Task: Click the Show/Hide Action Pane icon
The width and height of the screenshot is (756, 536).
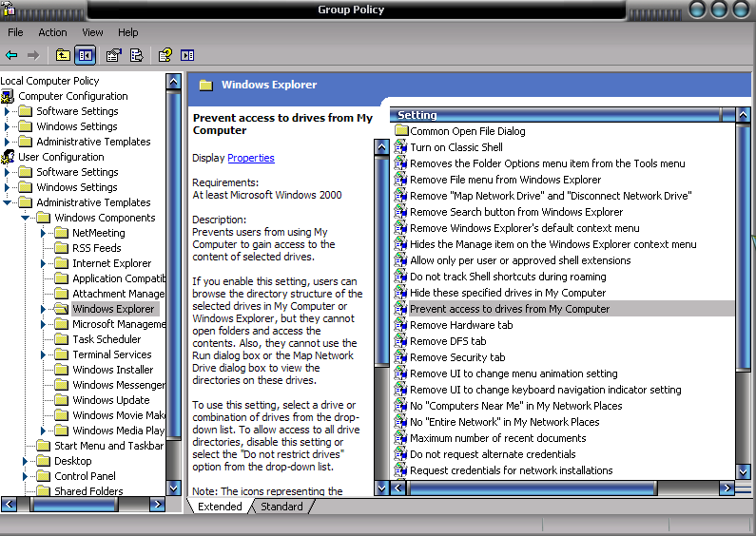Action: click(x=187, y=55)
